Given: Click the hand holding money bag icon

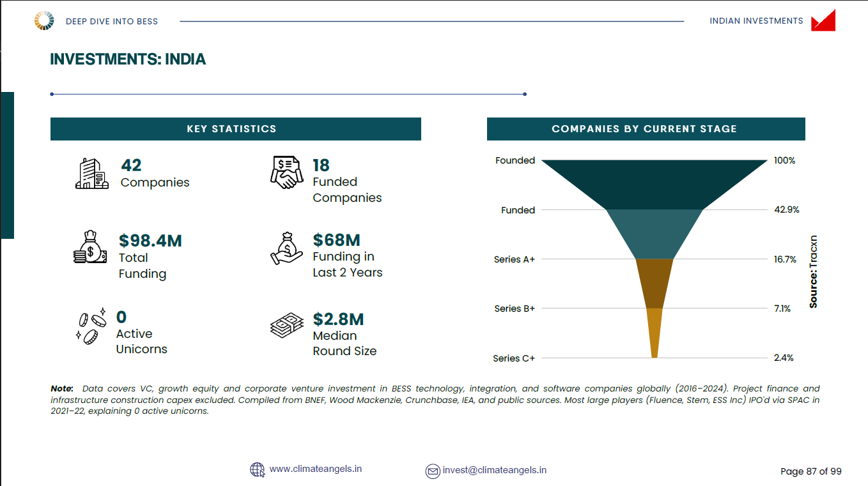Looking at the screenshot, I should point(287,247).
